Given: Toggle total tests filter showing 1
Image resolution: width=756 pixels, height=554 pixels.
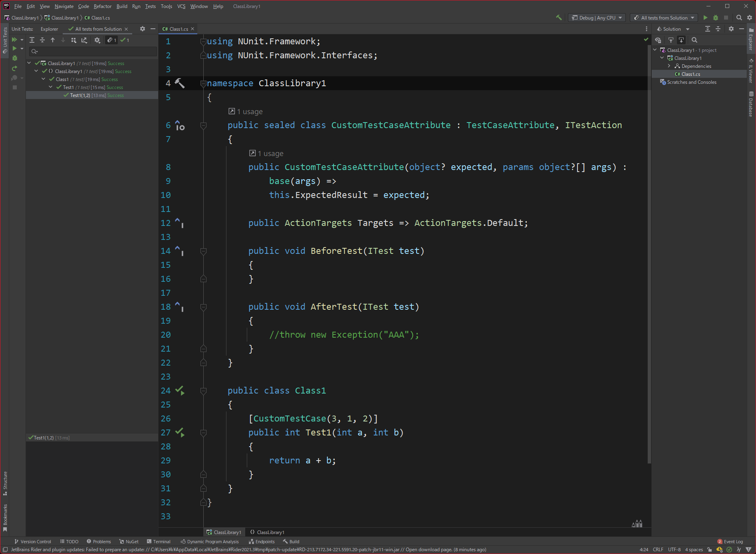Looking at the screenshot, I should click(x=112, y=40).
